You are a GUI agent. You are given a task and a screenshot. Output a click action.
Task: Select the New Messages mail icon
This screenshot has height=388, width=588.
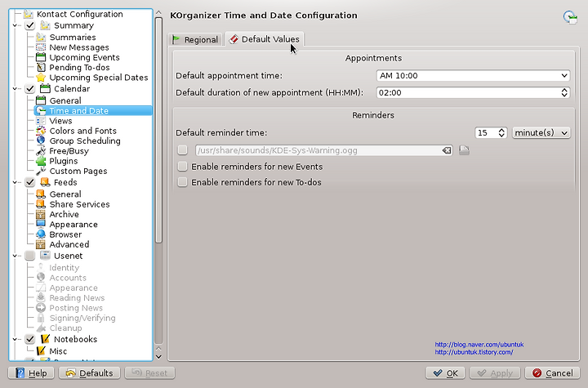pos(41,47)
